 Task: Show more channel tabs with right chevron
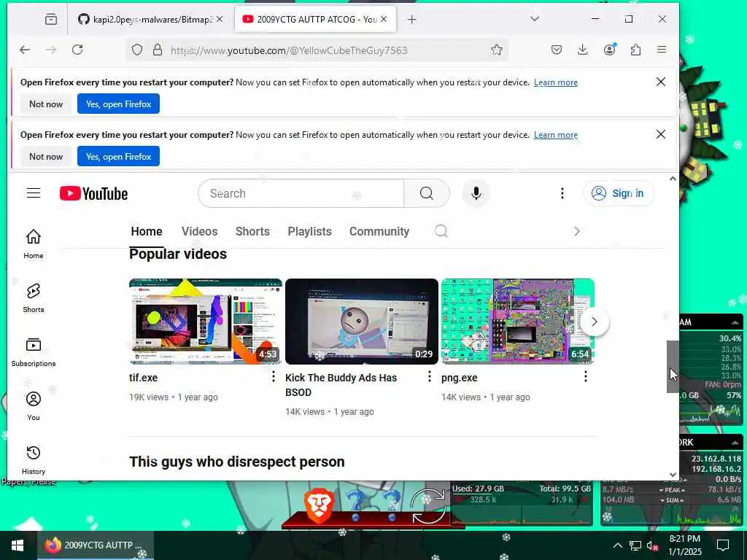(577, 231)
